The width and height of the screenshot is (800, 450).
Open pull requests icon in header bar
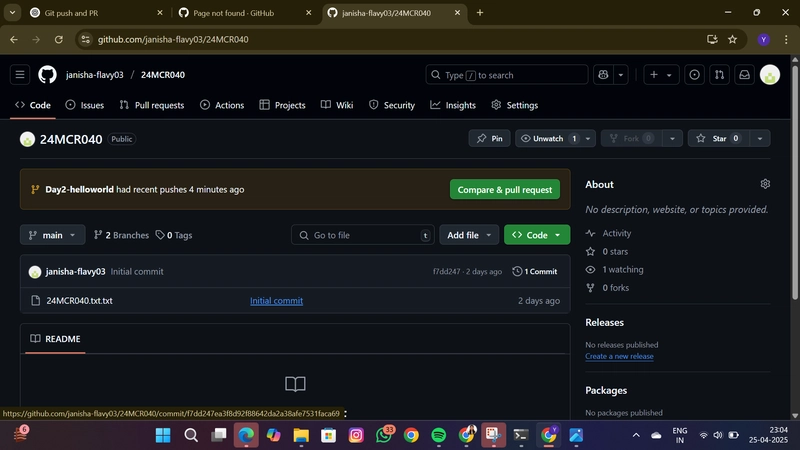click(719, 75)
